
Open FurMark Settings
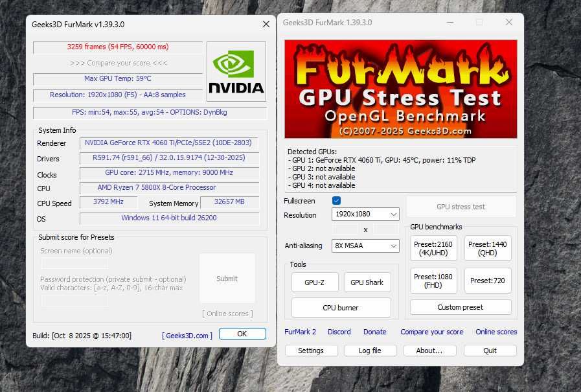click(311, 351)
